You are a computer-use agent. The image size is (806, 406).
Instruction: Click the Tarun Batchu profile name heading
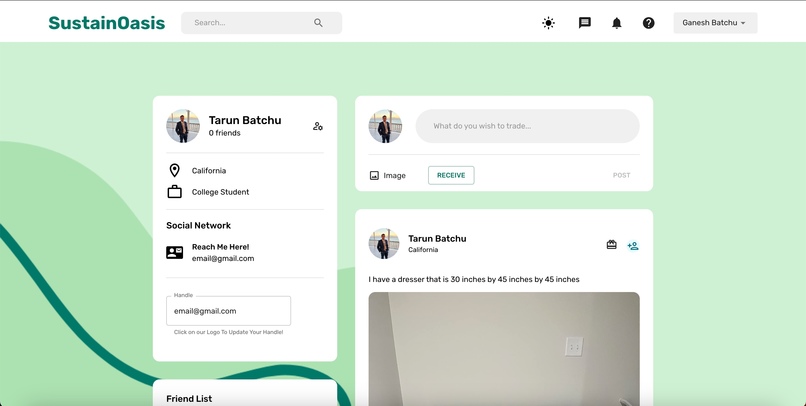(x=245, y=120)
